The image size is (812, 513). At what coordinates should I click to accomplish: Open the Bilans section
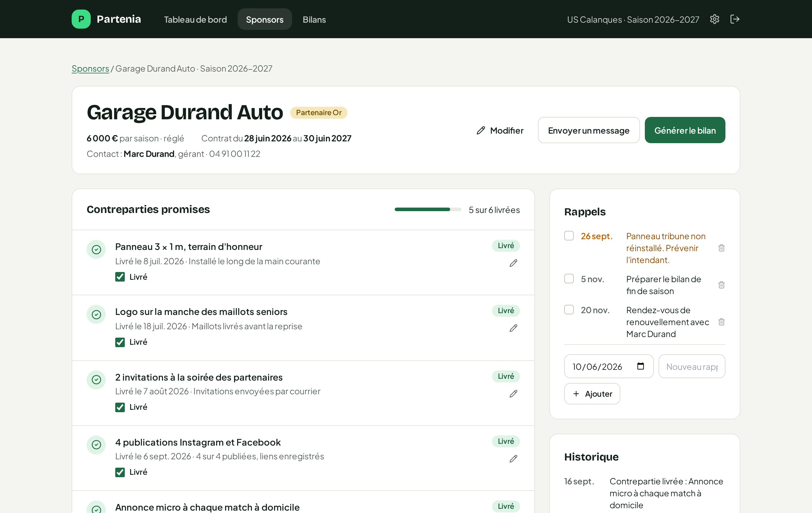pos(314,20)
